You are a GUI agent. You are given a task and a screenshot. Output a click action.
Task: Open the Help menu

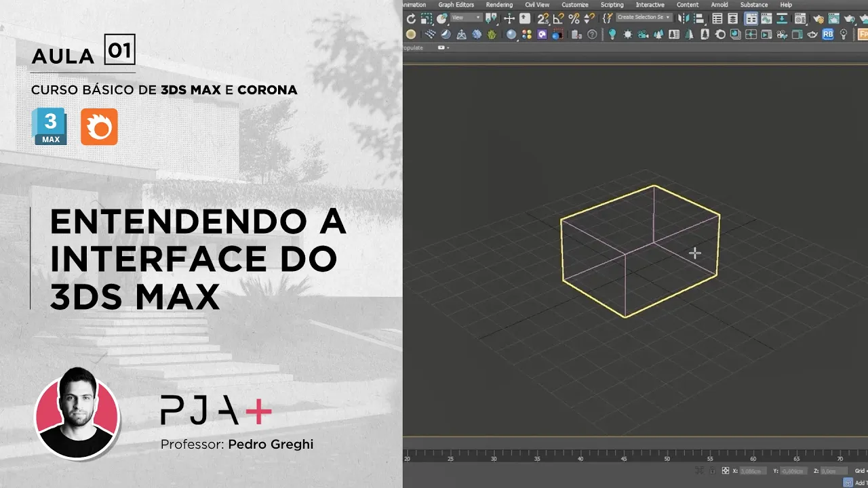(x=786, y=5)
